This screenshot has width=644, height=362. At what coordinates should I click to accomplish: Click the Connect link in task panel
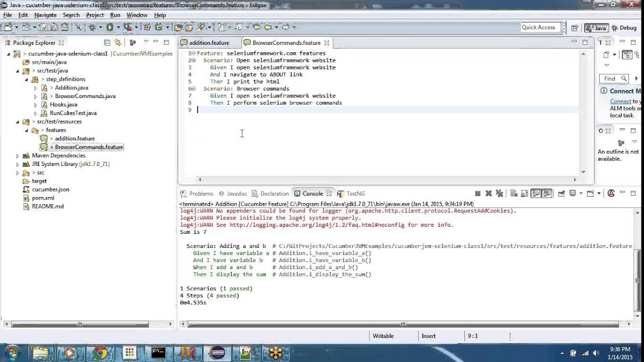click(x=620, y=102)
